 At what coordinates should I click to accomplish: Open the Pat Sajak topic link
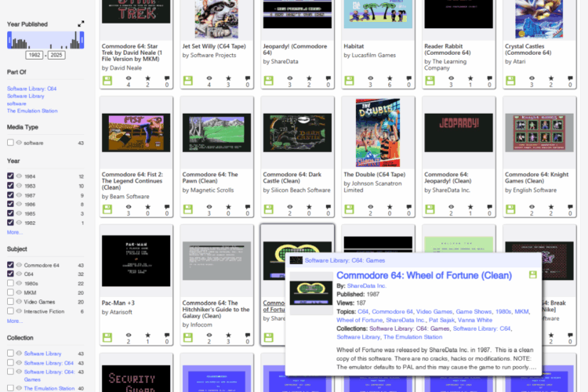(441, 320)
